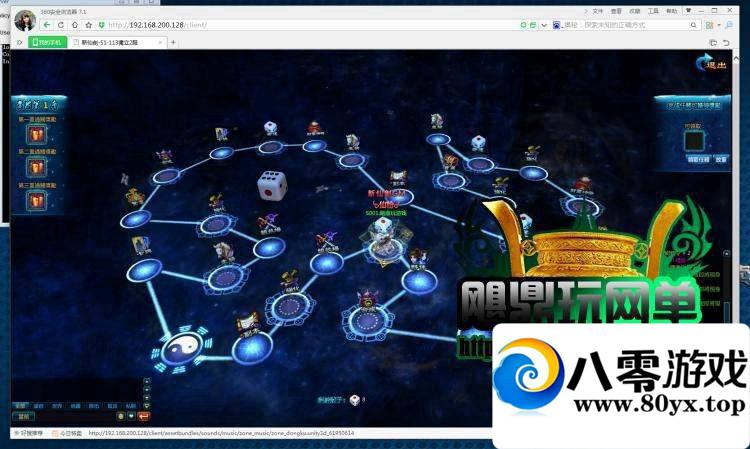This screenshot has width=750, height=449.
Task: Select the second chat channel tab
Action: click(38, 406)
